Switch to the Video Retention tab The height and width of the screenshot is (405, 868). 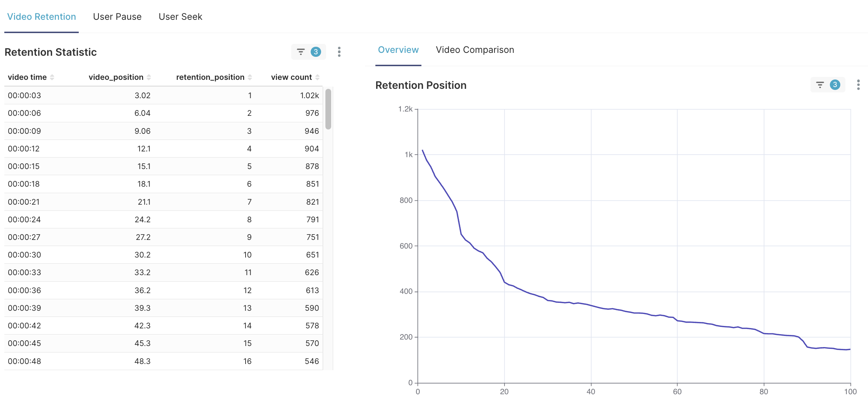pos(42,17)
